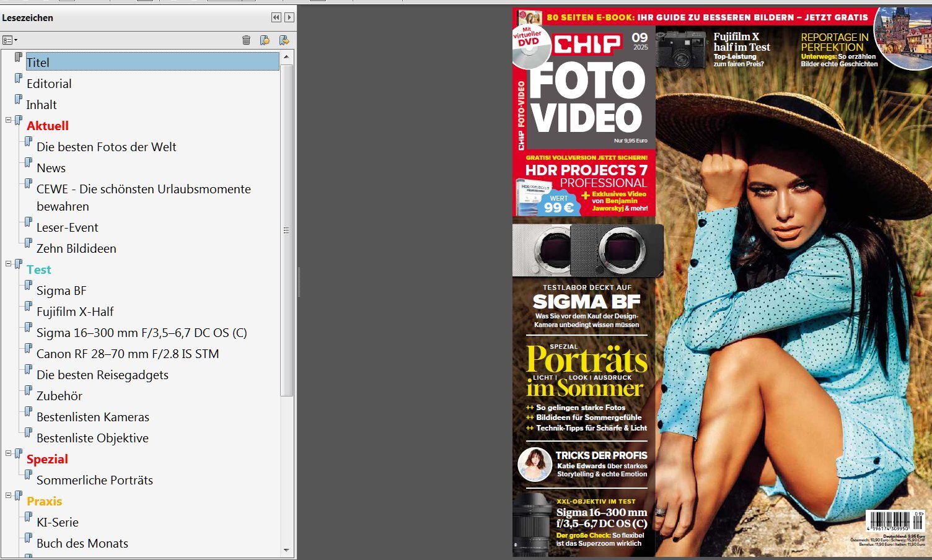Collapse the Spezial bookmark group
Screen dimensions: 932x560
9,453
